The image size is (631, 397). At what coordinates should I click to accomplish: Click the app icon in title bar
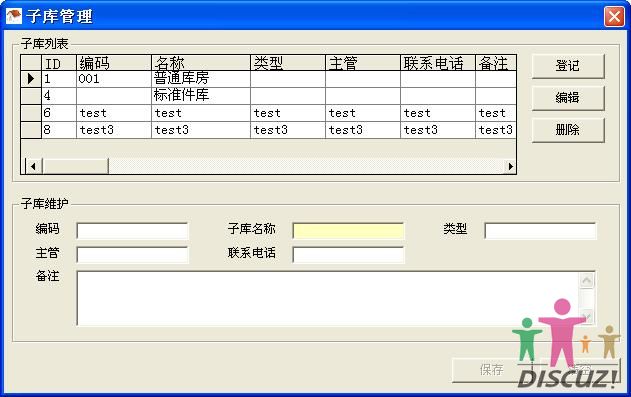[x=14, y=16]
